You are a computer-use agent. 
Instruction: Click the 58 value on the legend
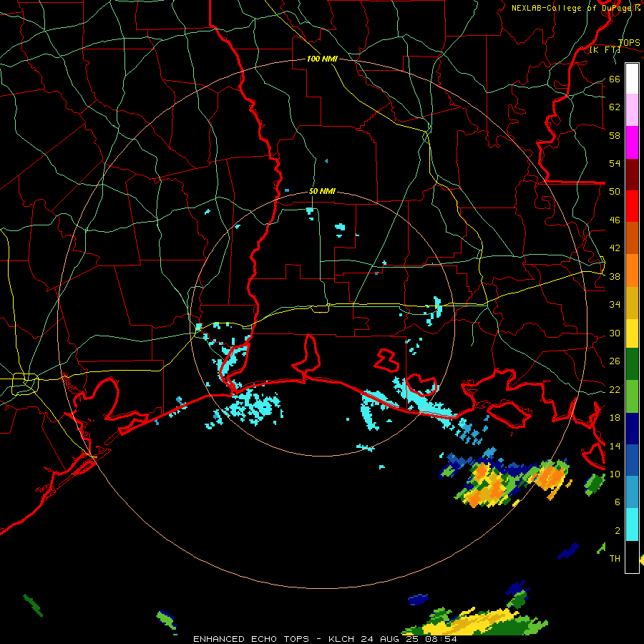[615, 135]
